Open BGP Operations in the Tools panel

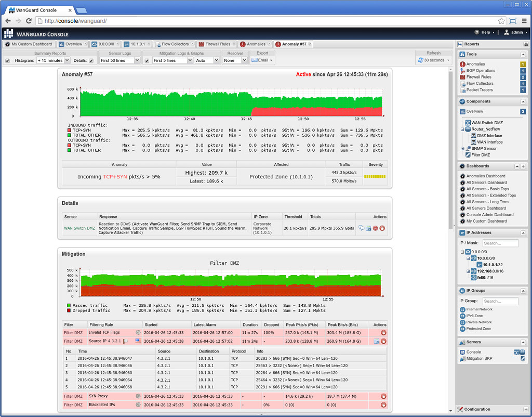[x=481, y=71]
